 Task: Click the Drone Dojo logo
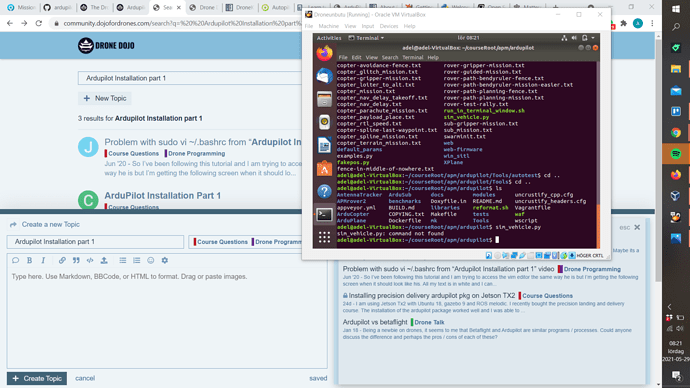click(x=106, y=45)
